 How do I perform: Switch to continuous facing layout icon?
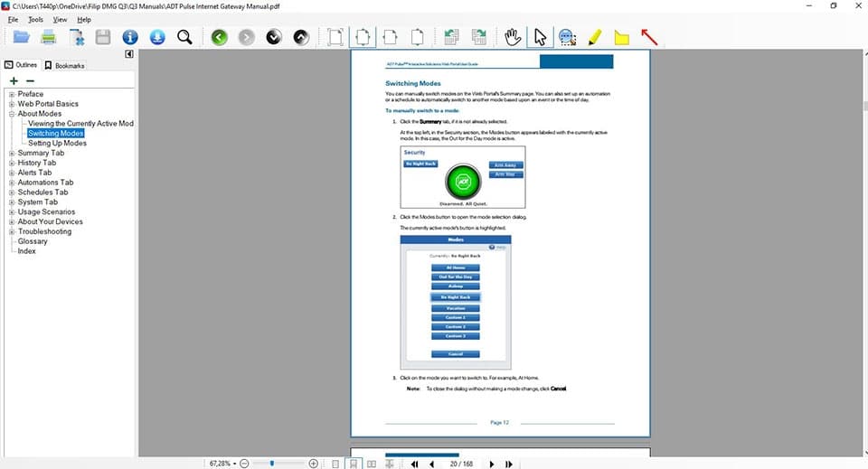(390, 464)
